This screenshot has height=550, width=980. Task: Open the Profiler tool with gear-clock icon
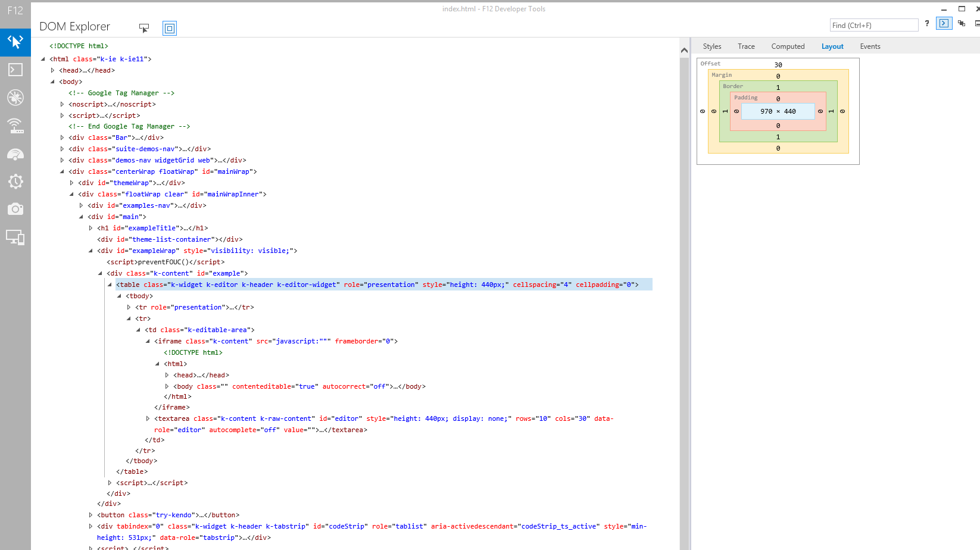point(15,182)
